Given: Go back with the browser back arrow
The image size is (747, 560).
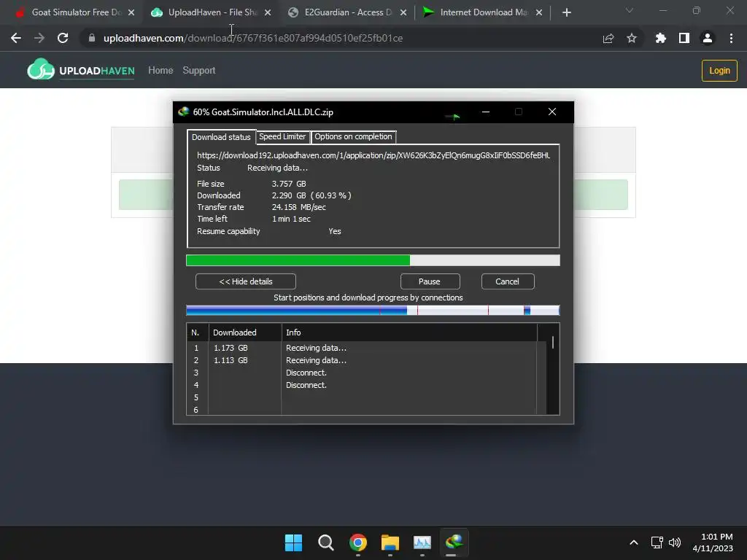Looking at the screenshot, I should (16, 38).
